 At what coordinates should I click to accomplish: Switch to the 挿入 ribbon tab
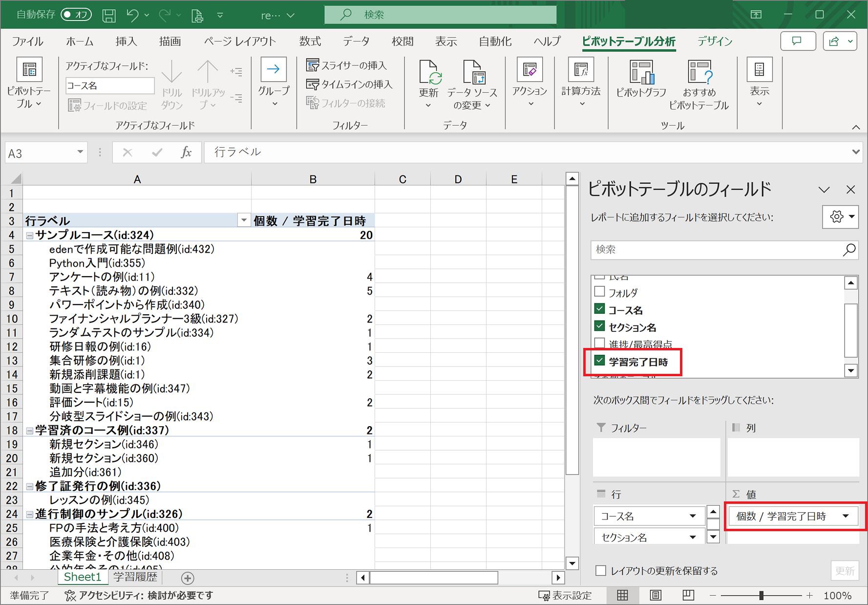click(x=126, y=42)
